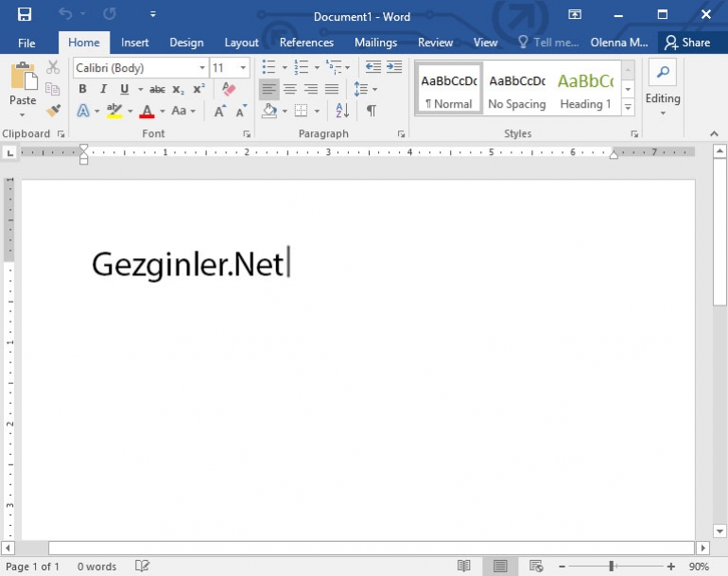Increase font size with Grow Font

click(219, 111)
